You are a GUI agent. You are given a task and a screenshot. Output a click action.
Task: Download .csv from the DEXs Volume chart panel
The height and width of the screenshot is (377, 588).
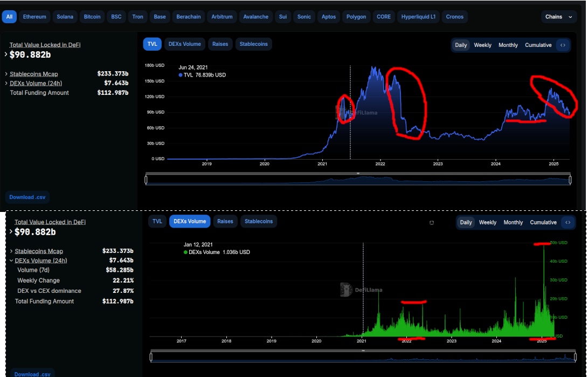click(33, 374)
